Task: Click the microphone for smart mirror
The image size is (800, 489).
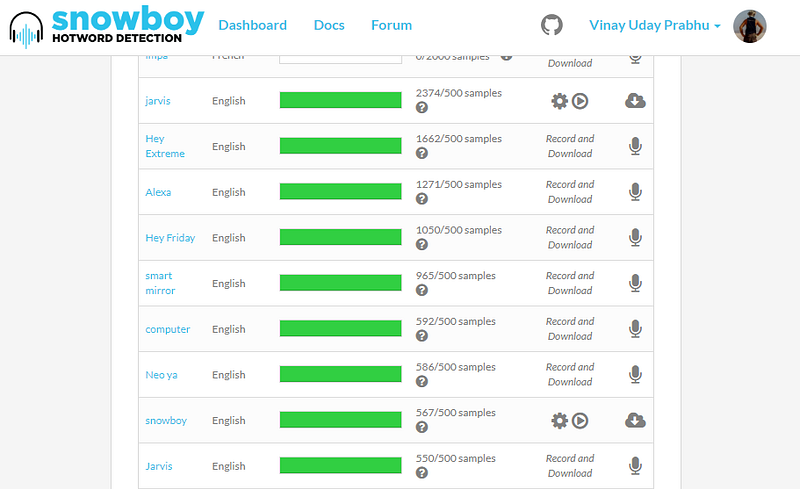Action: click(635, 283)
